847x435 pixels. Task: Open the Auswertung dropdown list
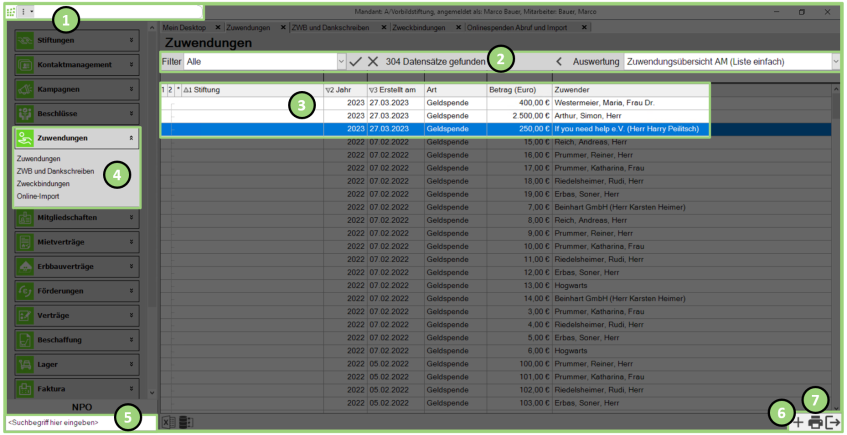click(x=835, y=62)
